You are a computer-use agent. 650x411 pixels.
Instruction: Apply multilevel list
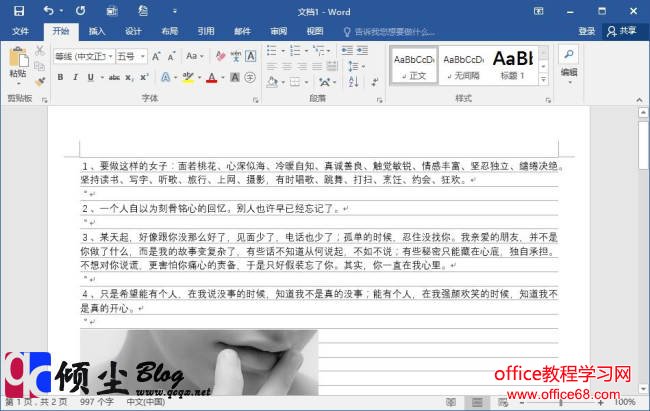319,51
